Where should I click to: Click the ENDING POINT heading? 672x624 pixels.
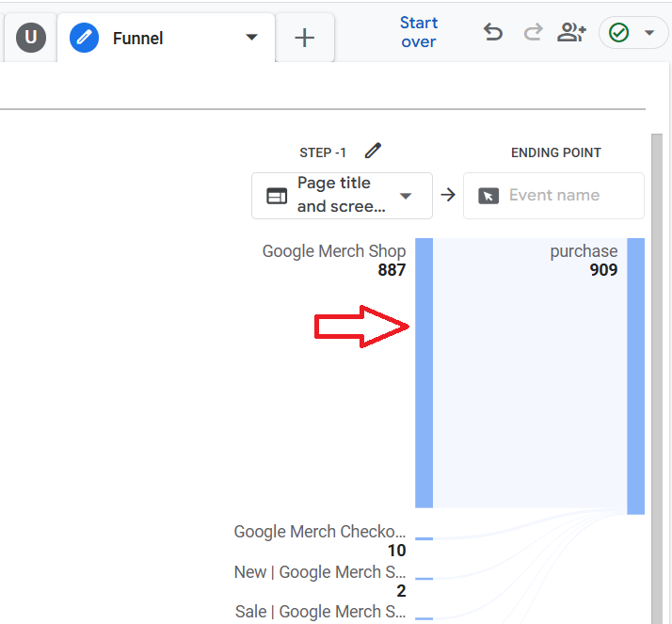(556, 152)
